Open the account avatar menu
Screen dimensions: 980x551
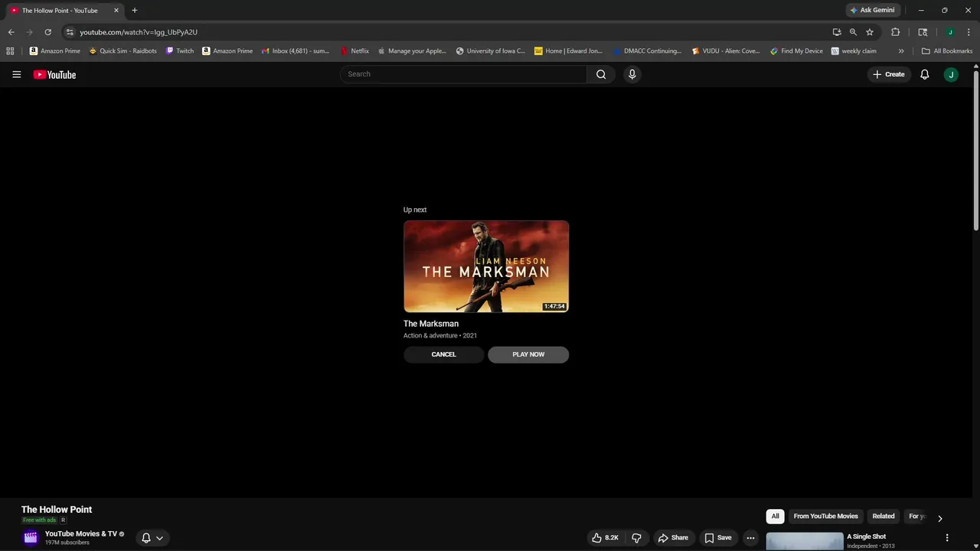click(x=951, y=74)
